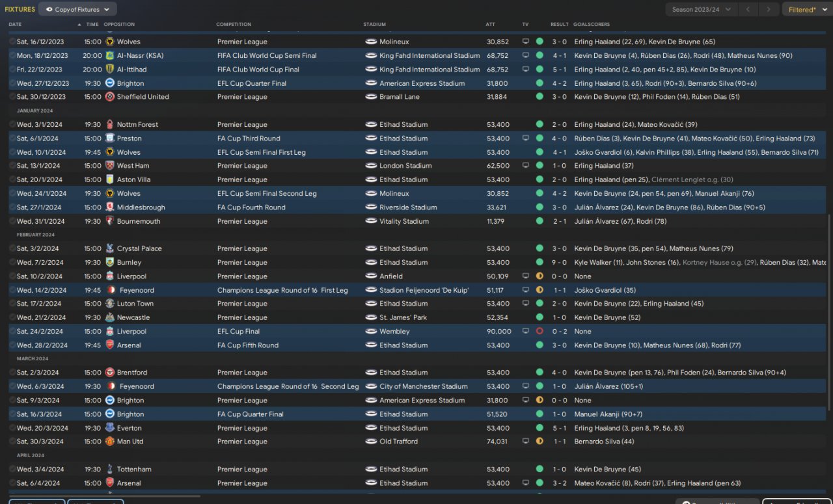Click the Manuel Akanji (90+7) goalscorer entry

(608, 414)
